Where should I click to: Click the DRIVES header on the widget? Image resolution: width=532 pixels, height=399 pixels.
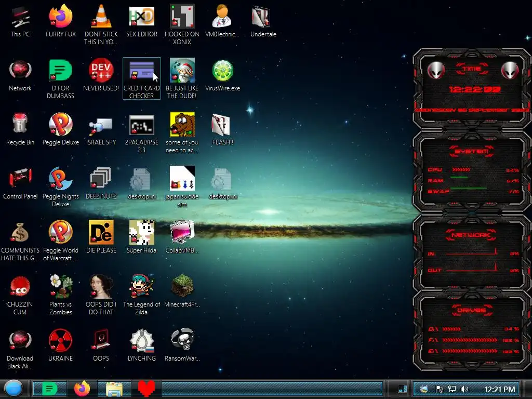pos(472,310)
